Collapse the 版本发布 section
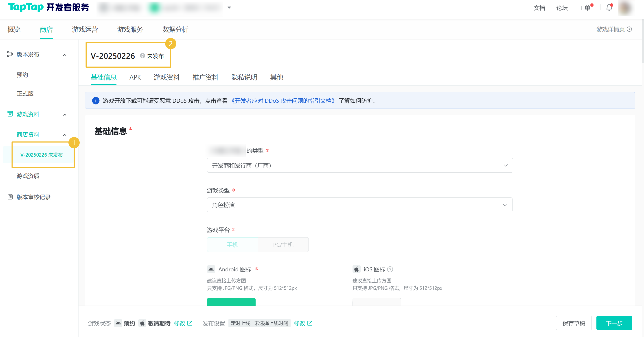Viewport: 644px width, 337px height. [65, 55]
